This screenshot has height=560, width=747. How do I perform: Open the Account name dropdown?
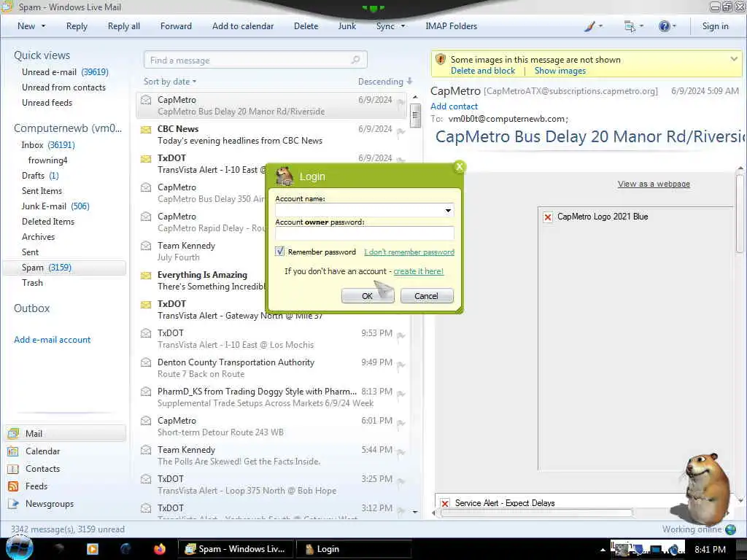pos(448,211)
